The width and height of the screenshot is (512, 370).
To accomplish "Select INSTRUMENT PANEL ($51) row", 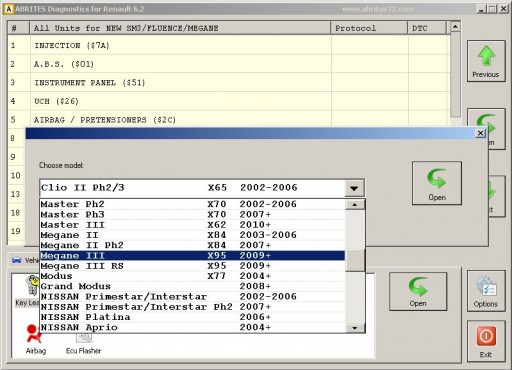I will pos(229,83).
